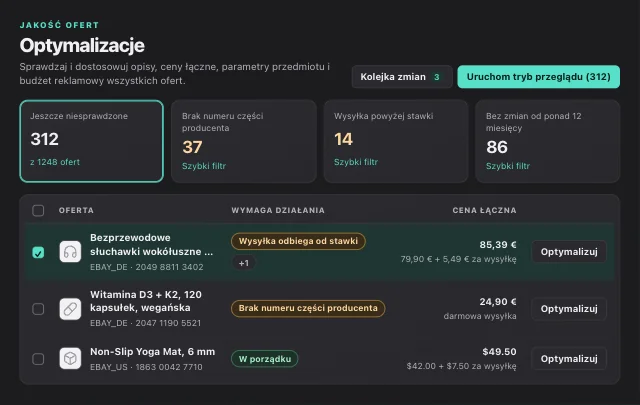Select the Jeszcze niesprawdzone 312 card
This screenshot has height=405, width=640.
pos(91,141)
